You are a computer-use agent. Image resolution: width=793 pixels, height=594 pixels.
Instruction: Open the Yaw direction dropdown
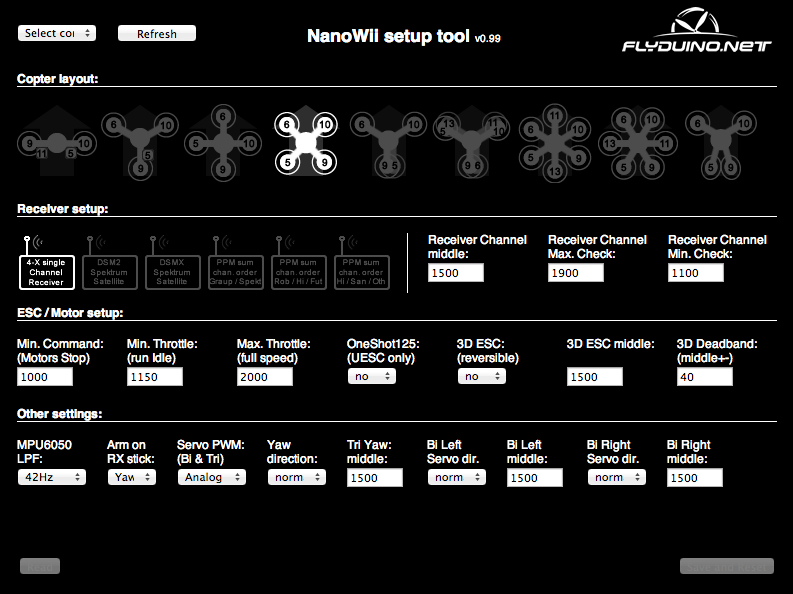point(296,477)
